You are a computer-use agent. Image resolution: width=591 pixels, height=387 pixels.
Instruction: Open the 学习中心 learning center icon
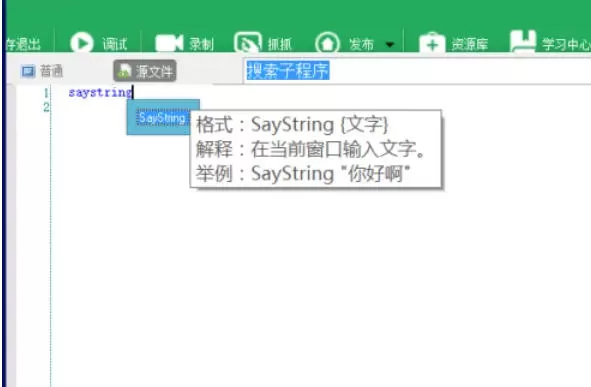[x=523, y=41]
